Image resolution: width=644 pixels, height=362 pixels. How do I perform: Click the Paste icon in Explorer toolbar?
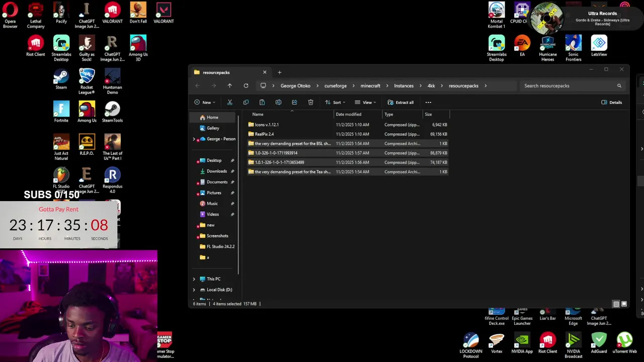(262, 103)
